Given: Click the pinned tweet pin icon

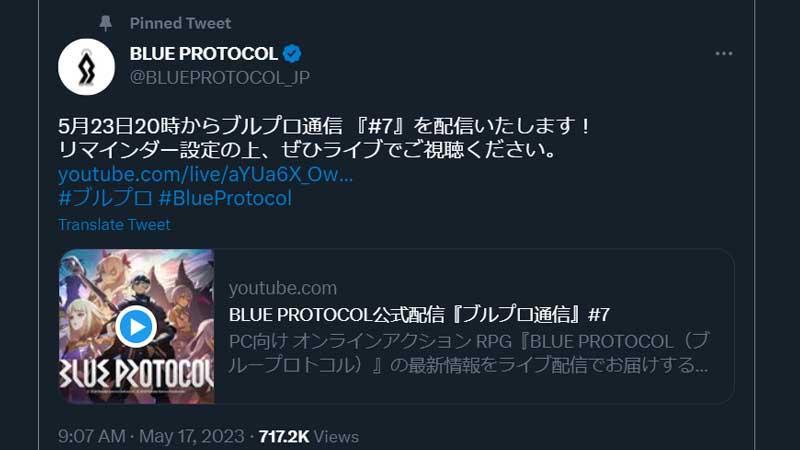Looking at the screenshot, I should tap(106, 23).
